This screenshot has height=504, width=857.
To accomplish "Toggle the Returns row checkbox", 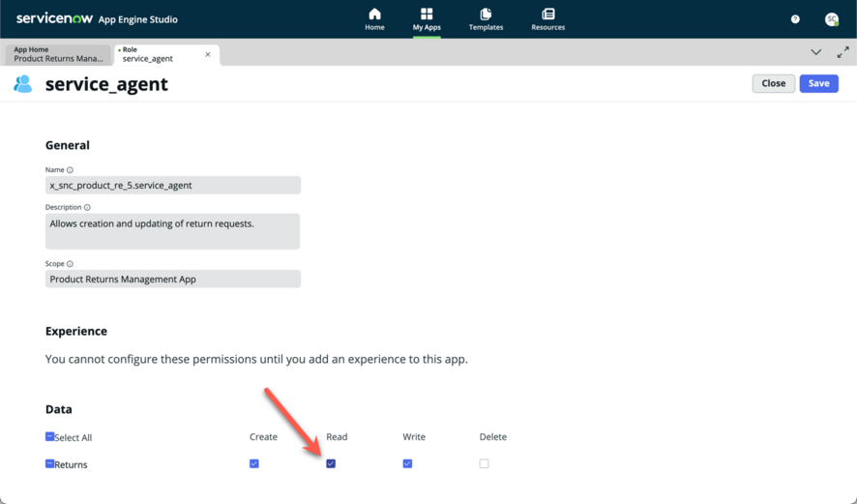I will click(49, 463).
